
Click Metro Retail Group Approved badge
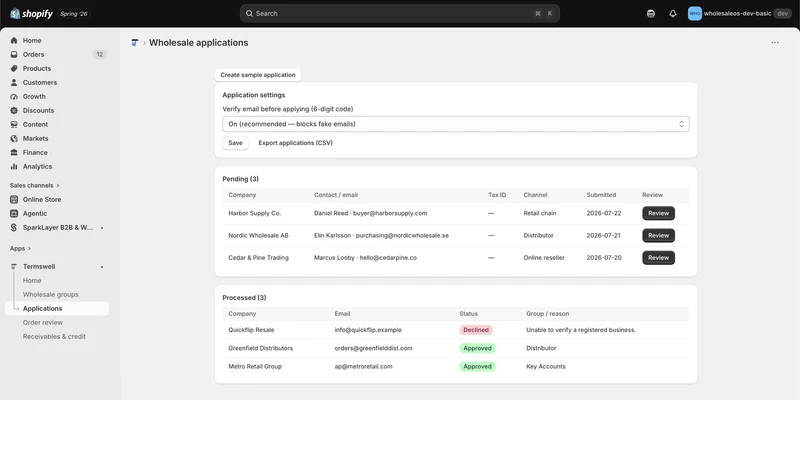pyautogui.click(x=477, y=367)
